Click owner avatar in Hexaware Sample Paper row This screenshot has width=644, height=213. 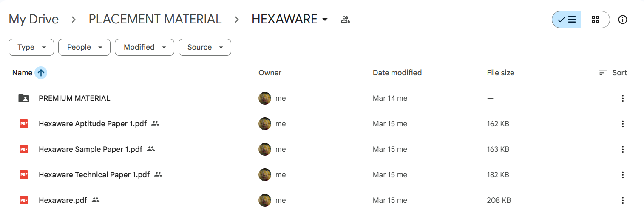click(265, 149)
